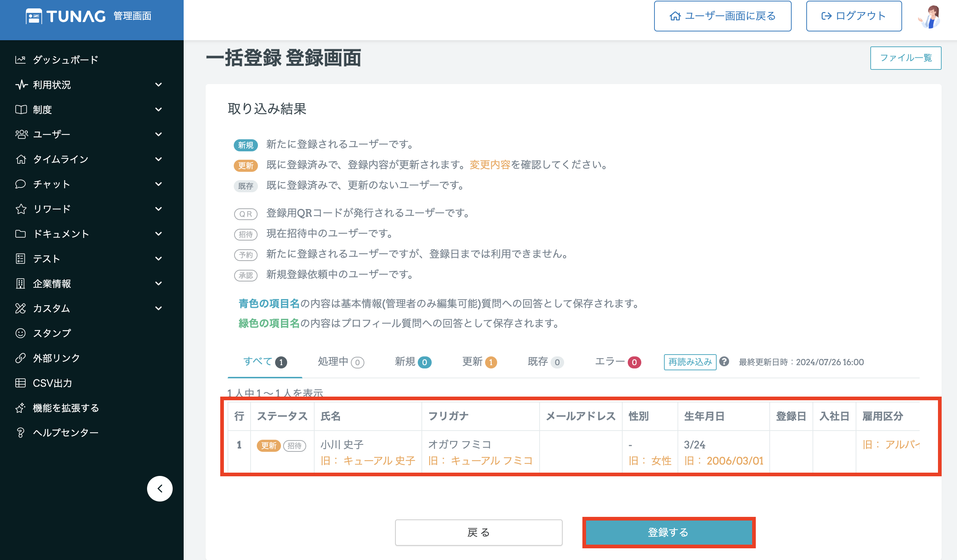Open the ダッシュボード chart icon
The height and width of the screenshot is (560, 957).
[20, 60]
